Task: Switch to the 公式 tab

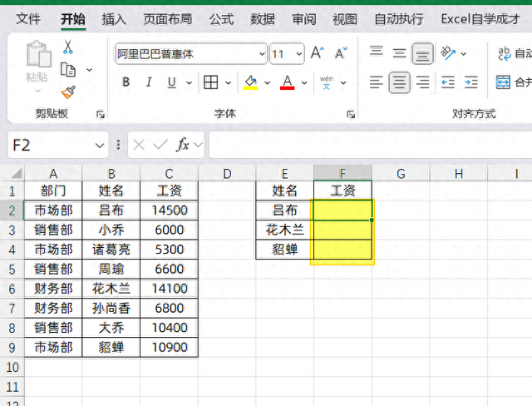Action: 221,19
